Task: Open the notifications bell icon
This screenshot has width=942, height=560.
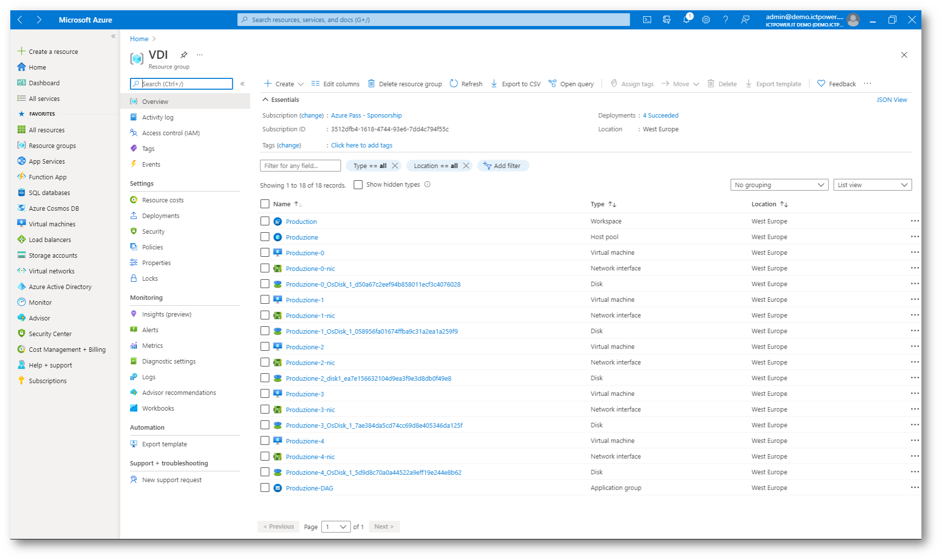Action: coord(687,20)
